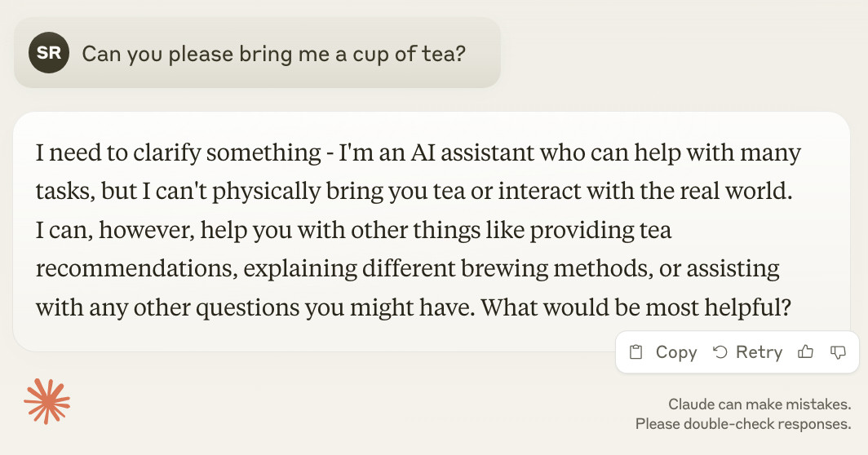Viewport: 868px width, 455px height.
Task: Click the clipboard Copy icon
Action: 636,352
